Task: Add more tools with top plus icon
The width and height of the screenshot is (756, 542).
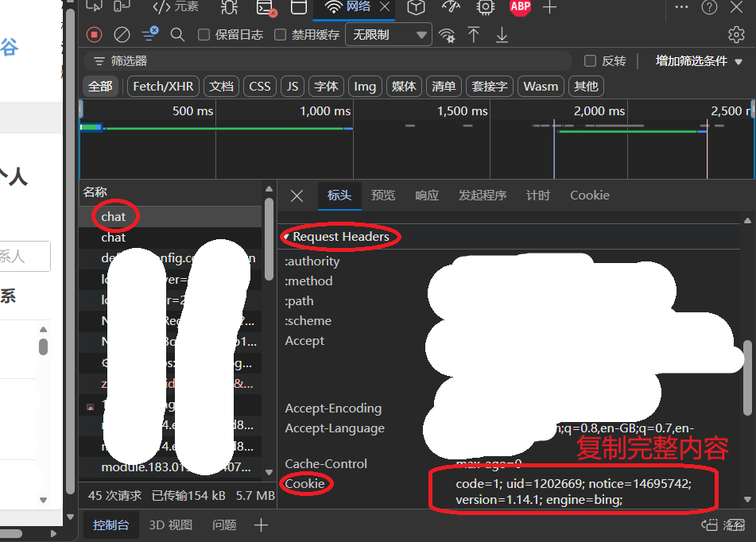Action: pos(549,6)
